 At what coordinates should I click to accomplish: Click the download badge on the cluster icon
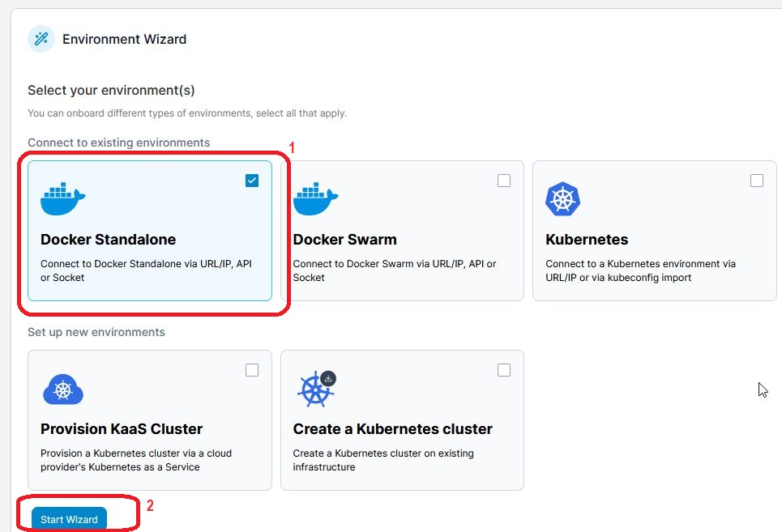pos(328,378)
